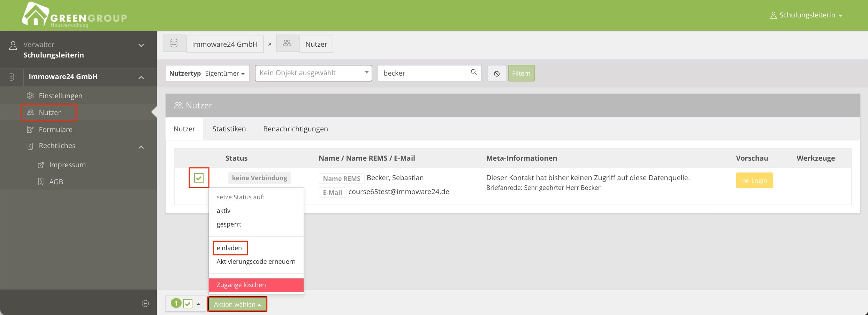The width and height of the screenshot is (868, 315).
Task: Collapse the Immoware24 GmbH sidebar section
Action: 141,77
